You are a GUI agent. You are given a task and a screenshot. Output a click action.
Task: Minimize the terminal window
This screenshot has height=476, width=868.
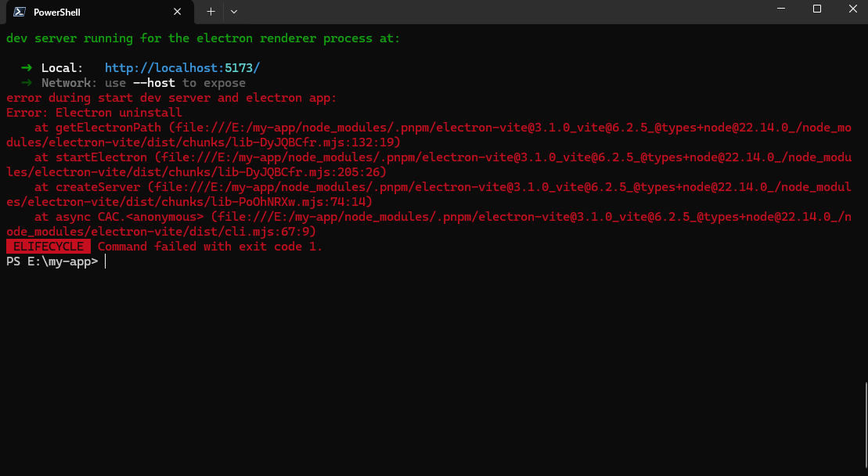coord(781,9)
